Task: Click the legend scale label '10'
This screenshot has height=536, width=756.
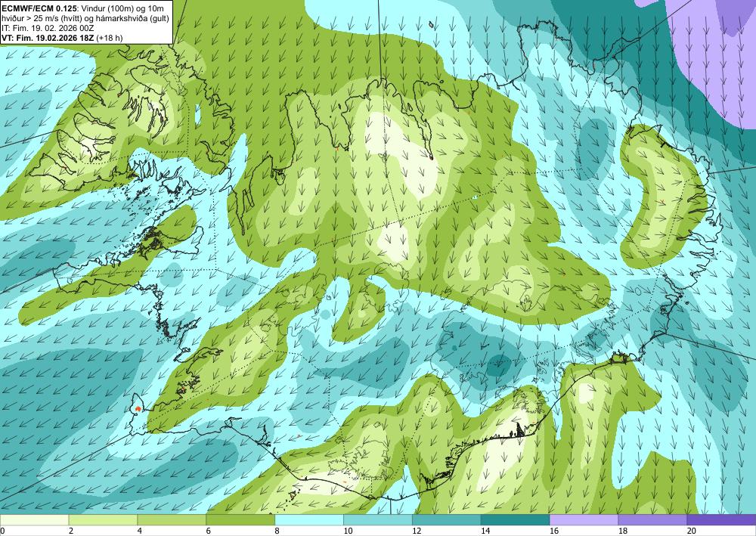Action: click(348, 531)
